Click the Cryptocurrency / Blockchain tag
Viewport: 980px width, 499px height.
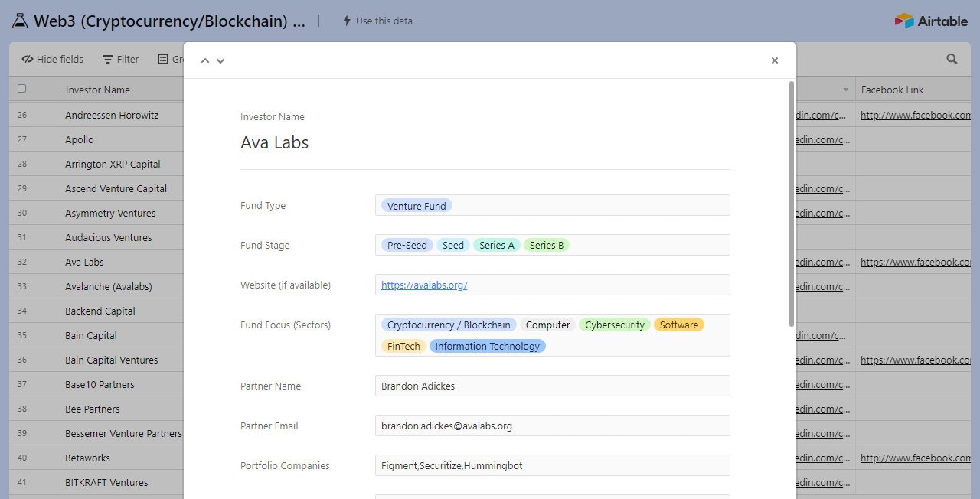tap(449, 325)
